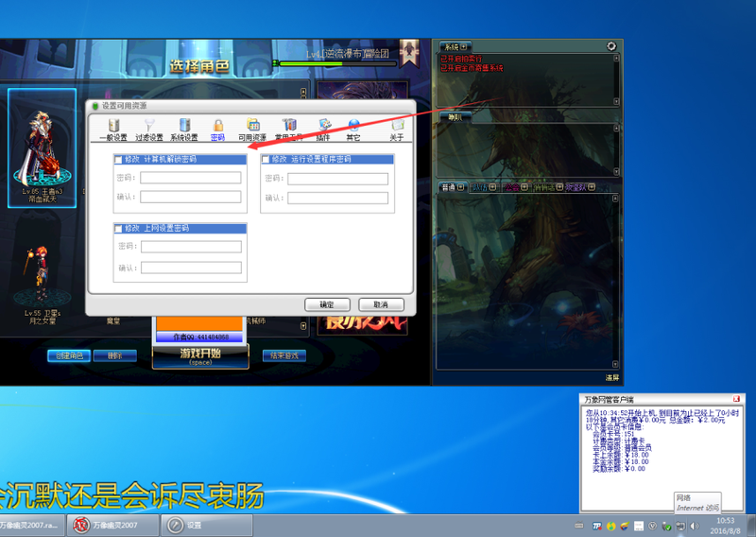Viewport: 756px width, 537px height.
Task: Focus 确认 field under 运行设置程序密码
Action: coord(338,198)
